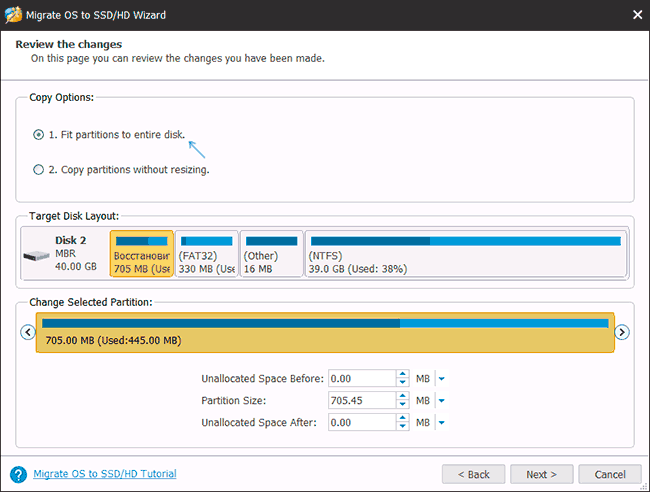The height and width of the screenshot is (492, 650).
Task: Open unit dropdown for Unallocated Space Before
Action: (441, 379)
